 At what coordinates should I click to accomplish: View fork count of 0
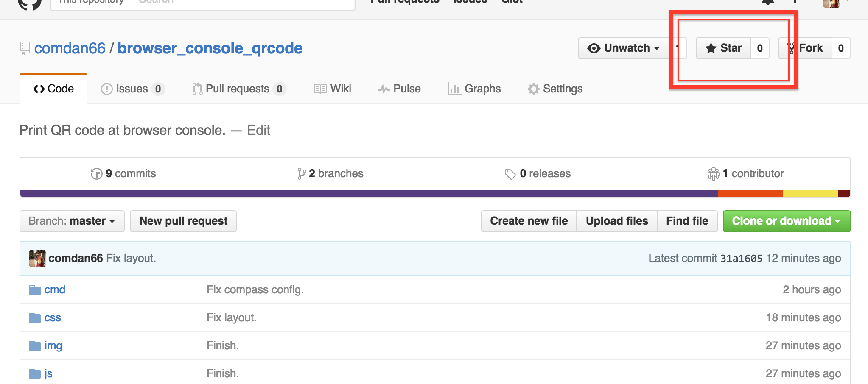click(841, 48)
